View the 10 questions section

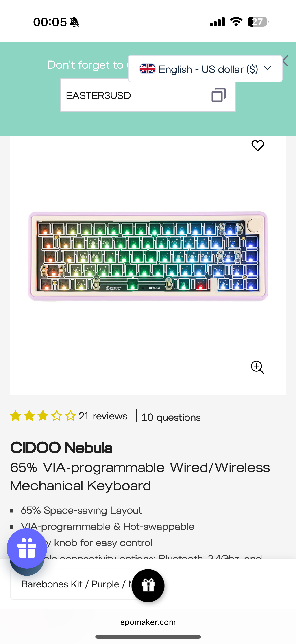pyautogui.click(x=171, y=417)
